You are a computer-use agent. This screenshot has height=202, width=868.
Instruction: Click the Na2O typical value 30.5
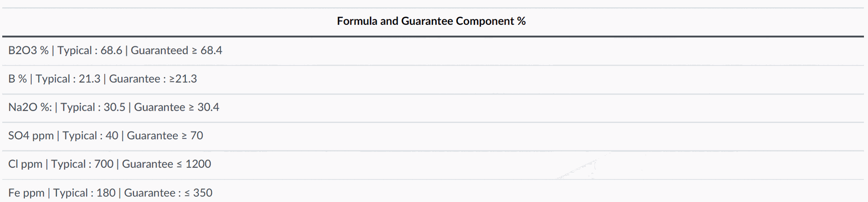click(x=114, y=107)
